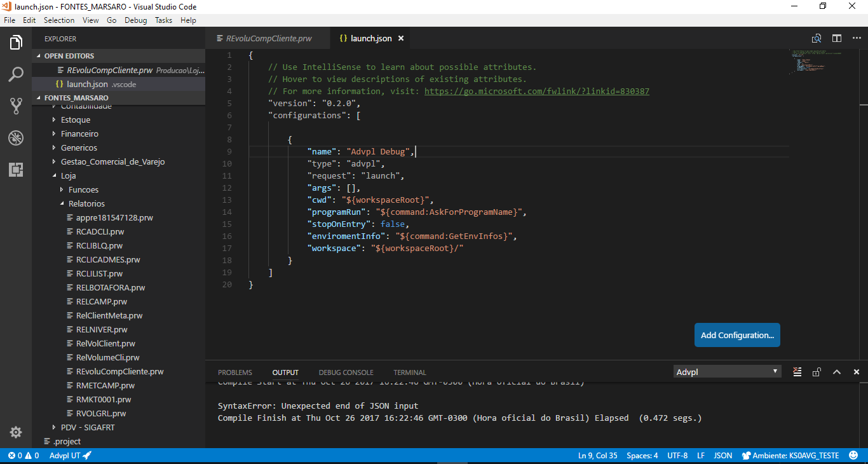Viewport: 868px width, 464px height.
Task: Open the Help menu
Action: point(188,20)
